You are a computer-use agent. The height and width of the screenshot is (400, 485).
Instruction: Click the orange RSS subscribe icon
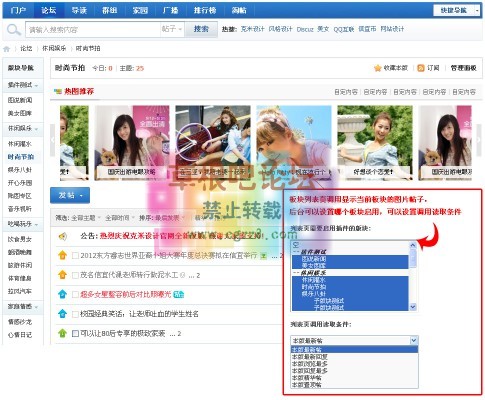tap(421, 68)
